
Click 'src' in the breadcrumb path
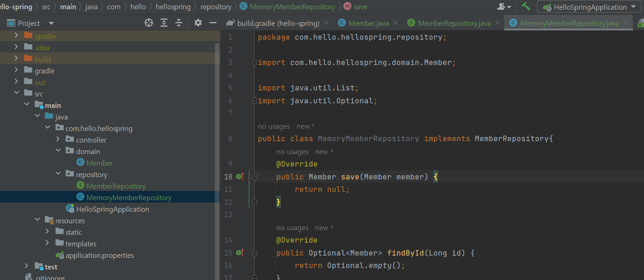tap(46, 6)
